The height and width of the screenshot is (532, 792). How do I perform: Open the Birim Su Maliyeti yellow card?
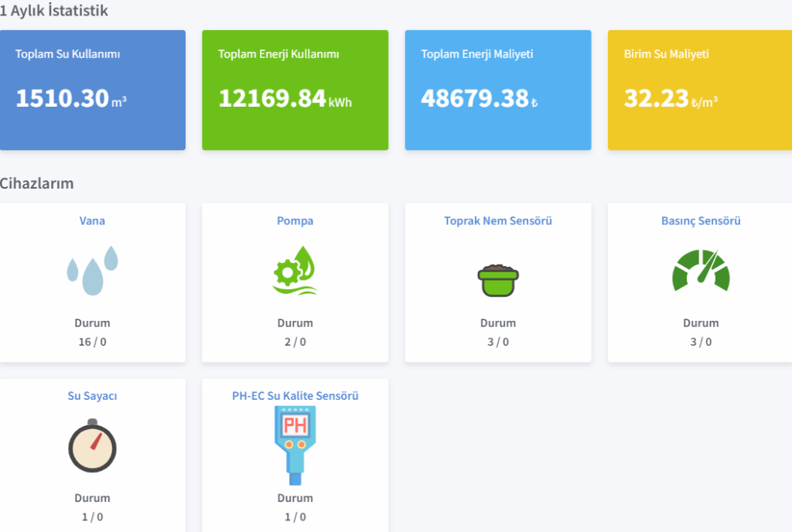(700, 90)
